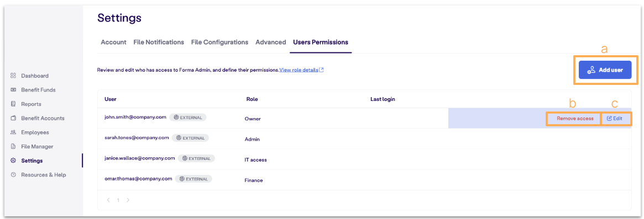644x219 pixels.
Task: Click sarah.tones@company.com email
Action: pyautogui.click(x=137, y=138)
